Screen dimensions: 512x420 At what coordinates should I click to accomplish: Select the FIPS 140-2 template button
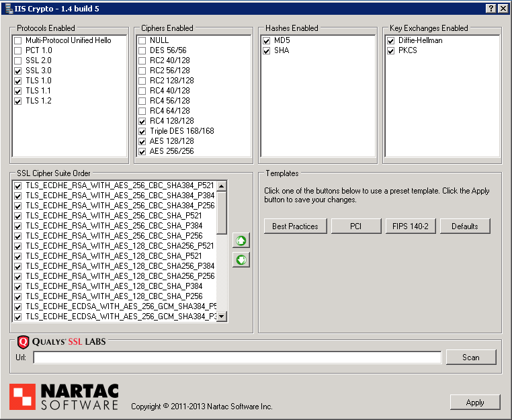[411, 226]
